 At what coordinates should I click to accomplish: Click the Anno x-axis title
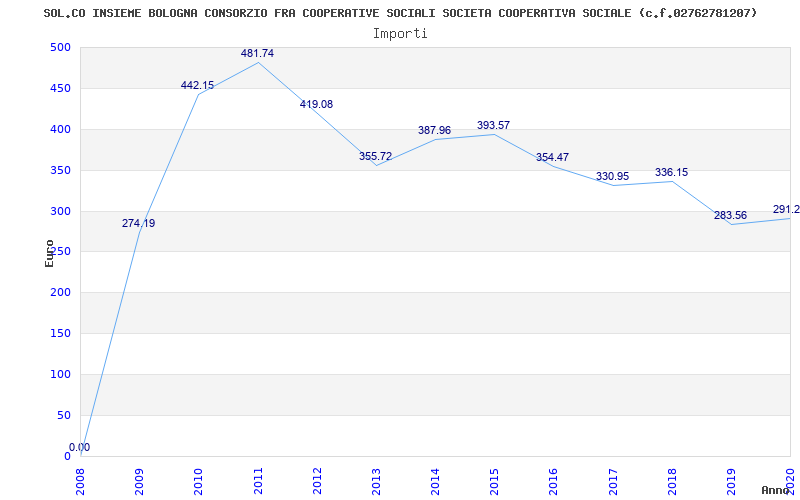pyautogui.click(x=776, y=490)
